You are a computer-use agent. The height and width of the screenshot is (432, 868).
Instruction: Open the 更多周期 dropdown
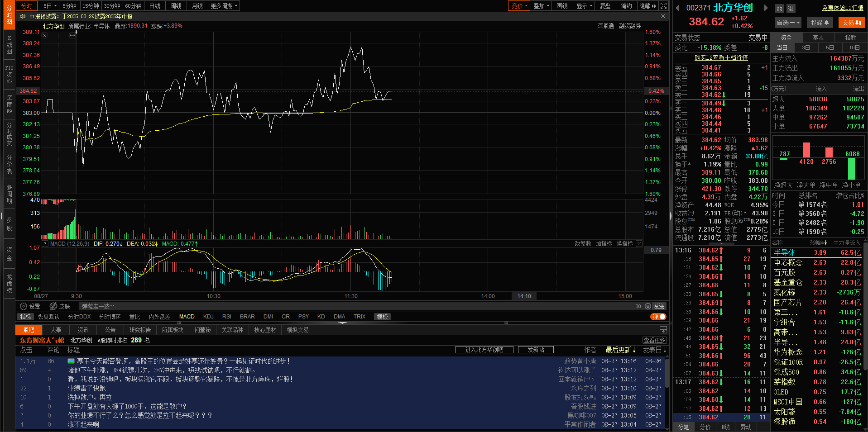[x=224, y=6]
